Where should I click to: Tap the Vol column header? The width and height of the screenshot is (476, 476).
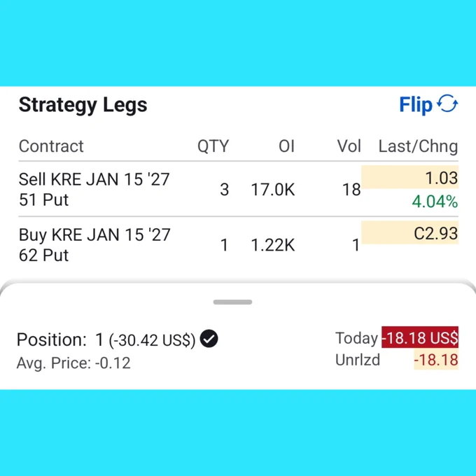pyautogui.click(x=349, y=146)
